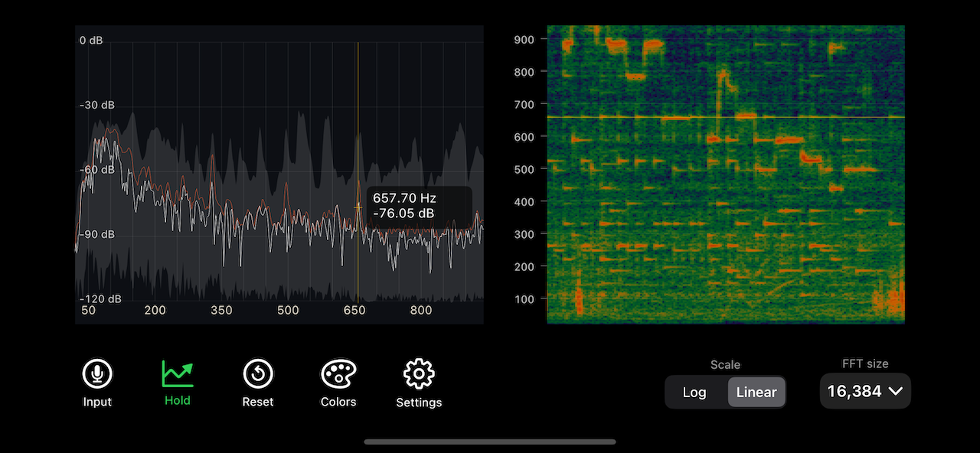This screenshot has width=980, height=453.
Task: Click the crosshair marker on the spectrum peak
Action: (358, 207)
